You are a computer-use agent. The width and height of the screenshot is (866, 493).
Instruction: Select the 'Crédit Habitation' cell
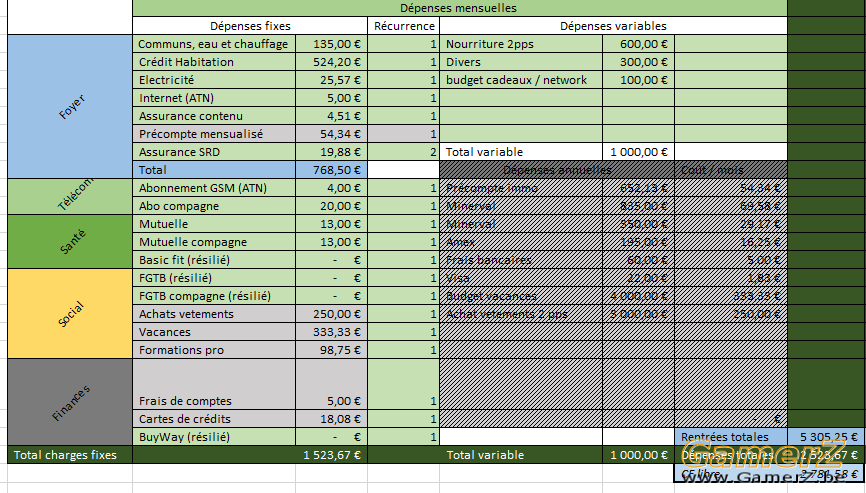pos(214,62)
